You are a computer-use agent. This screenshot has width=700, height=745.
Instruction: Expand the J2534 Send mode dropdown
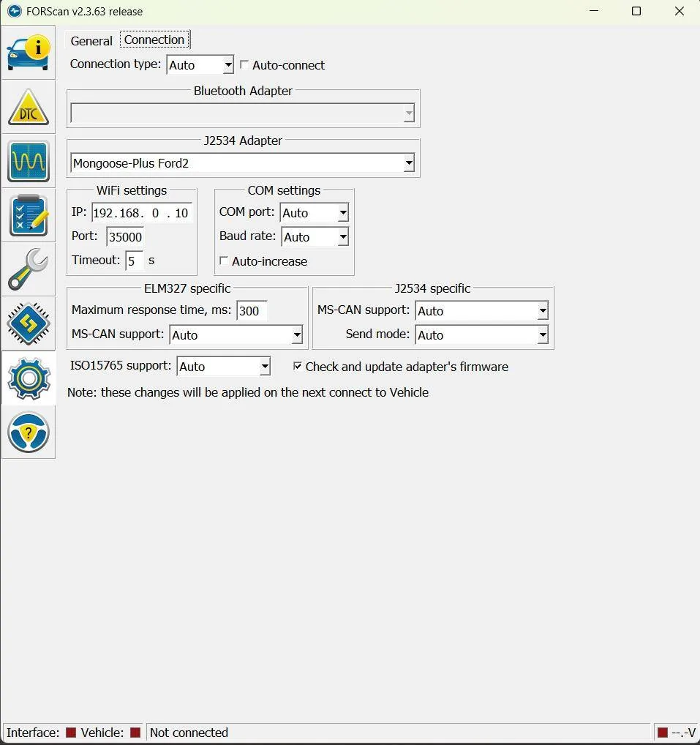(x=481, y=335)
